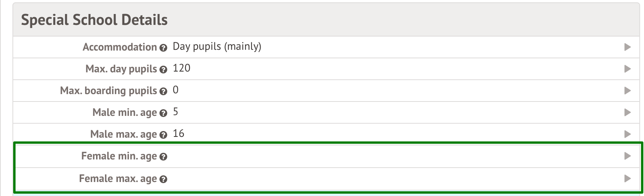This screenshot has width=644, height=196.
Task: Click question mark next to Female min. age
Action: tap(163, 157)
